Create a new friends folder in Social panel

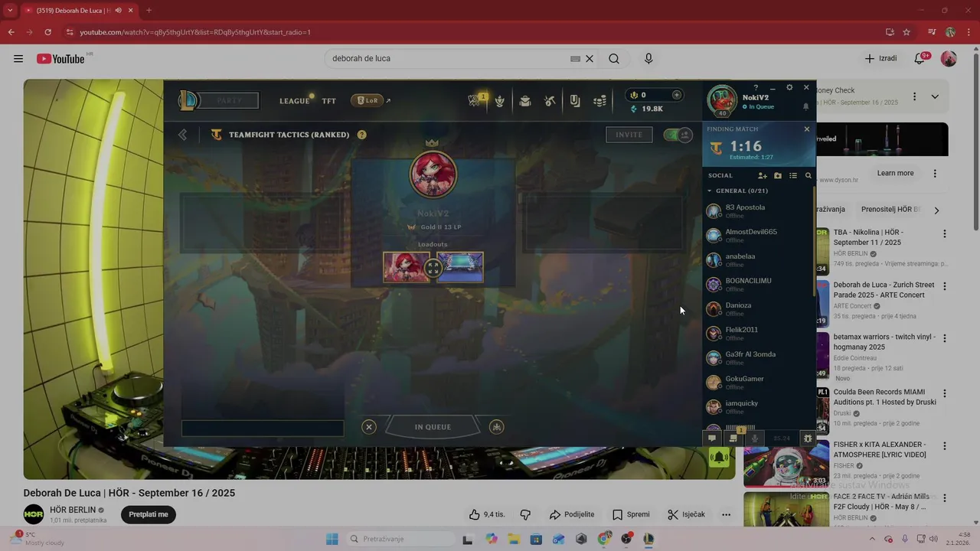coord(778,175)
